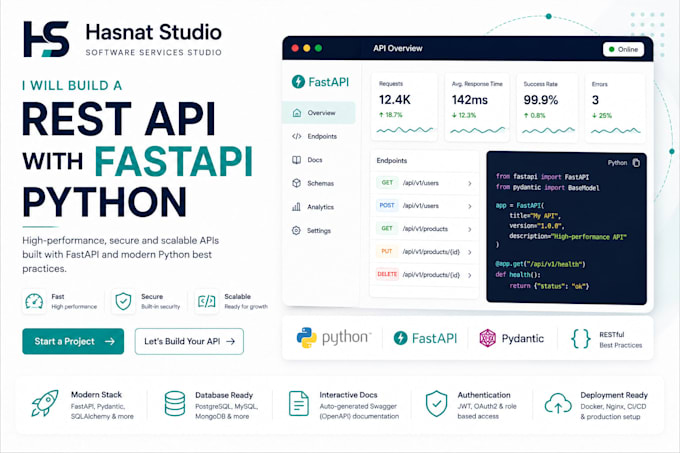
Task: Click the Schemas cube icon
Action: click(296, 183)
